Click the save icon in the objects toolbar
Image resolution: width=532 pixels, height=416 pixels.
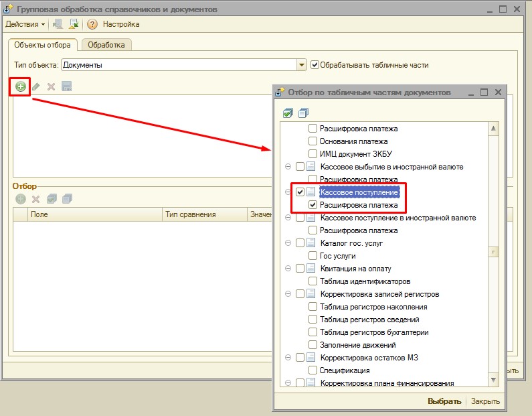point(66,86)
